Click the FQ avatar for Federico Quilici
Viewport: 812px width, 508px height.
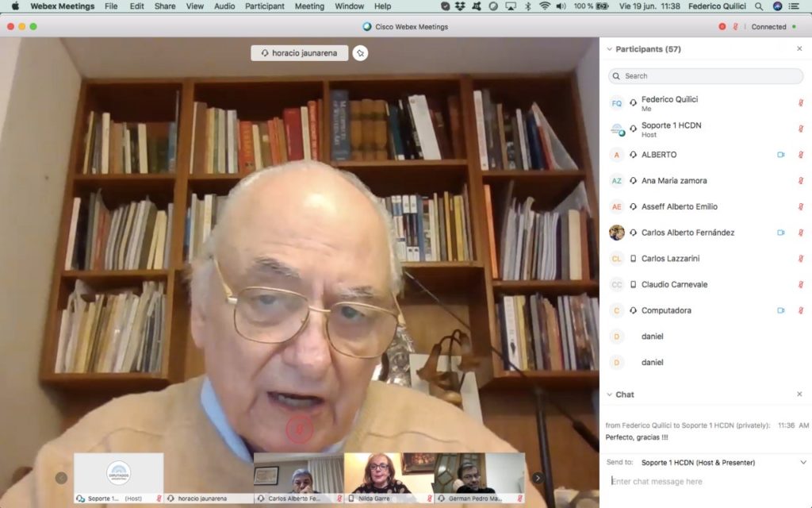coord(616,102)
